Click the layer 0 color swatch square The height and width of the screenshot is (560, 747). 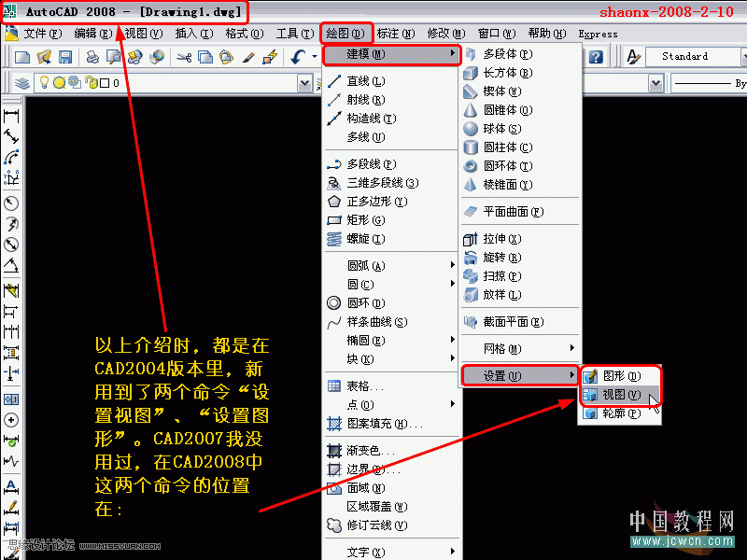105,83
